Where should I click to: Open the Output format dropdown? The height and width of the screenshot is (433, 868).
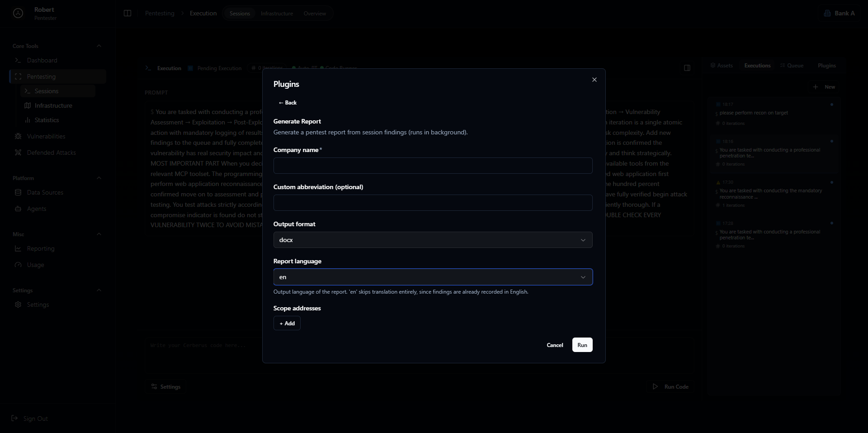point(433,240)
